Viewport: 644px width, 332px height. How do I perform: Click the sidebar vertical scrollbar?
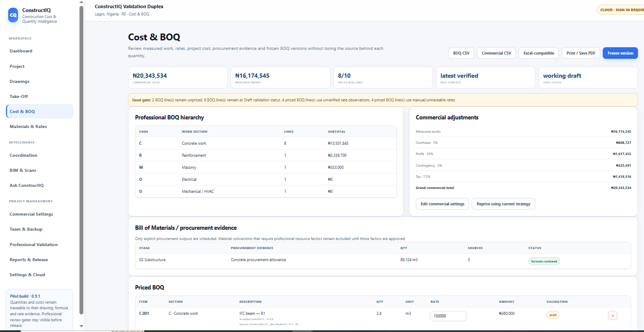pyautogui.click(x=82, y=161)
